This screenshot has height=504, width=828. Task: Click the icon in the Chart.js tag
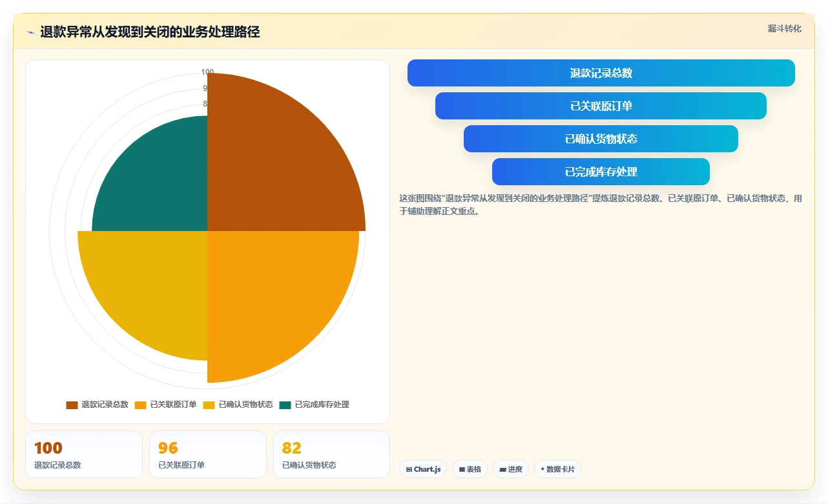409,470
